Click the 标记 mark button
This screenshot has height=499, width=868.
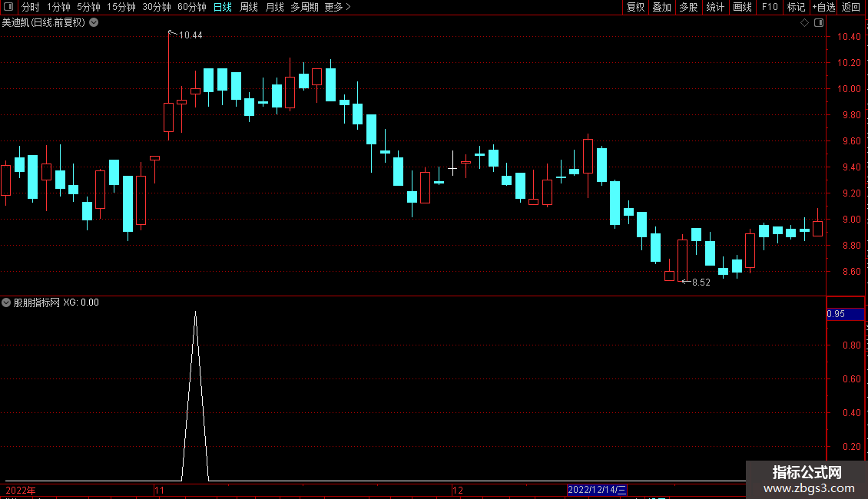coord(796,7)
